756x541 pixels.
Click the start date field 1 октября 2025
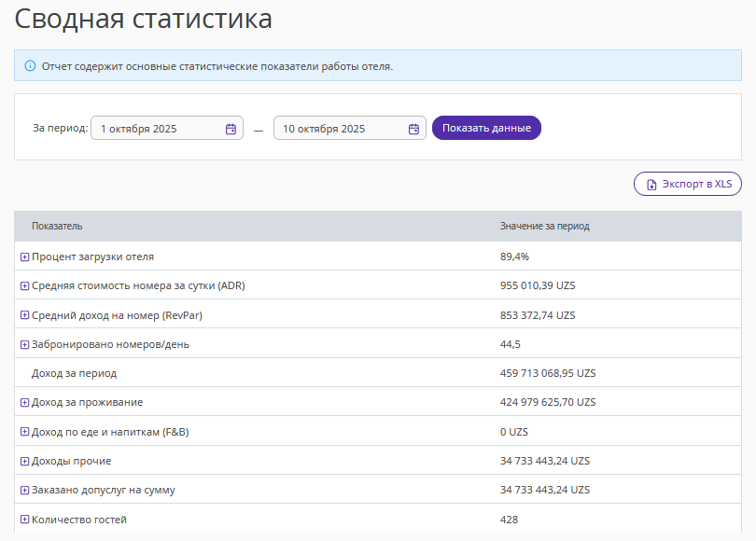pyautogui.click(x=157, y=129)
